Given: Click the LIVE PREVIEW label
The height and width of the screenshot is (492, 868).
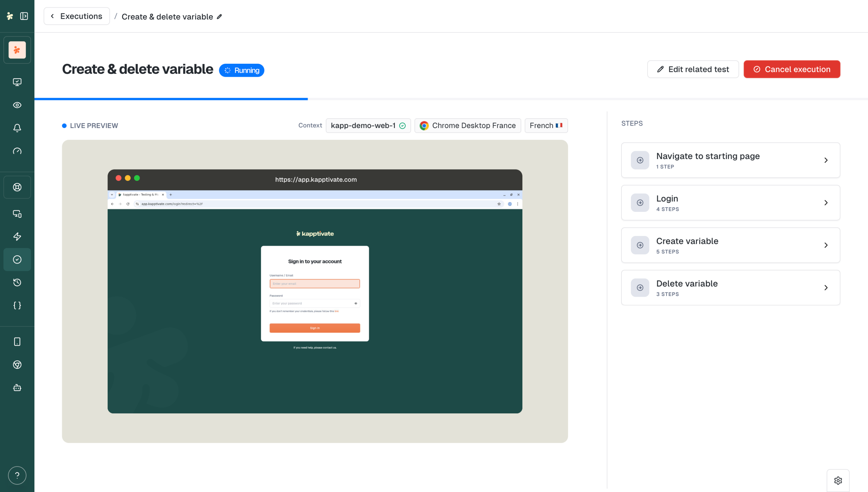Looking at the screenshot, I should tap(94, 126).
